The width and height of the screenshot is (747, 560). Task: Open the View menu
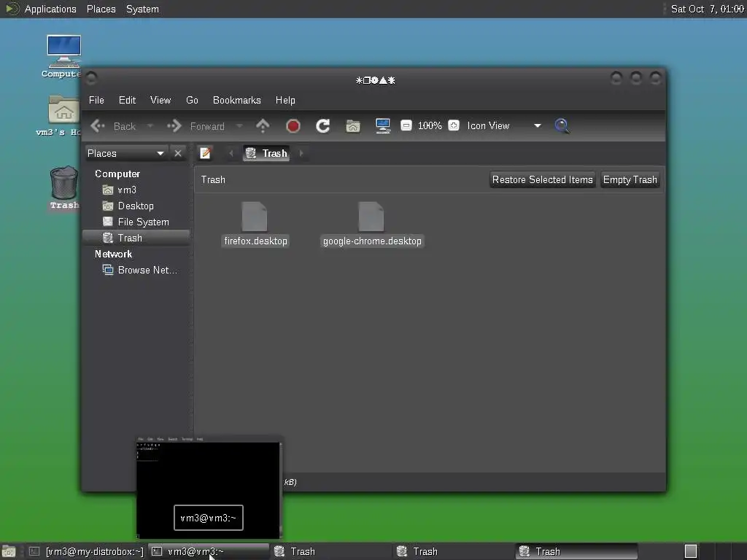coord(160,100)
